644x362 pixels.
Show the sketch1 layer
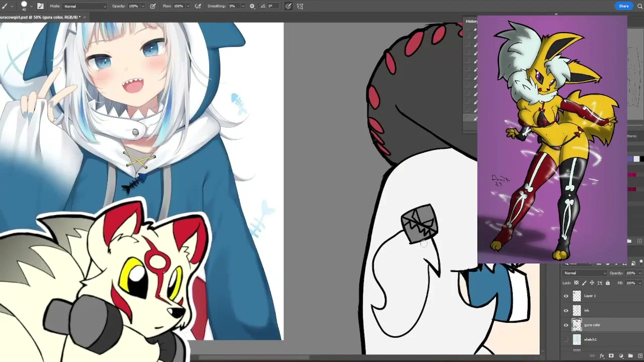click(566, 340)
